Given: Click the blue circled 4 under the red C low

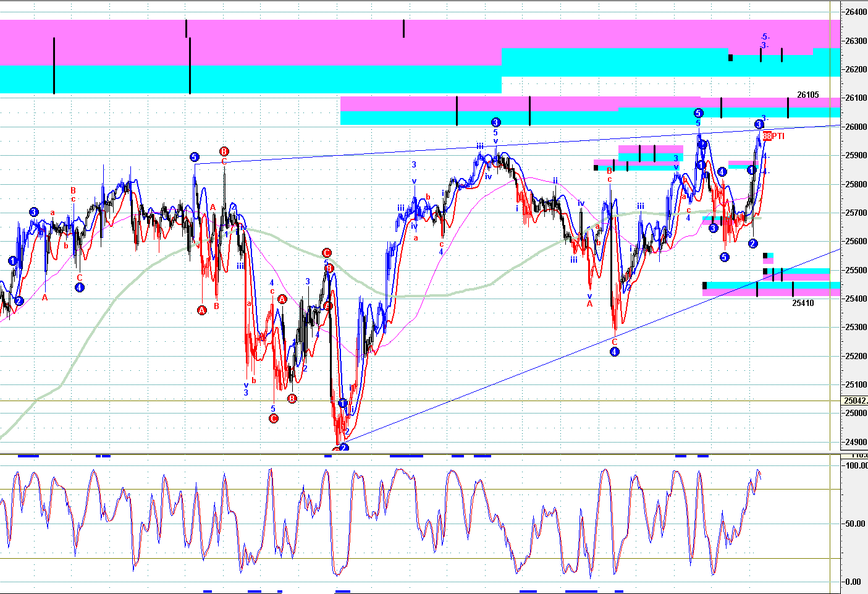Looking at the screenshot, I should pyautogui.click(x=615, y=352).
